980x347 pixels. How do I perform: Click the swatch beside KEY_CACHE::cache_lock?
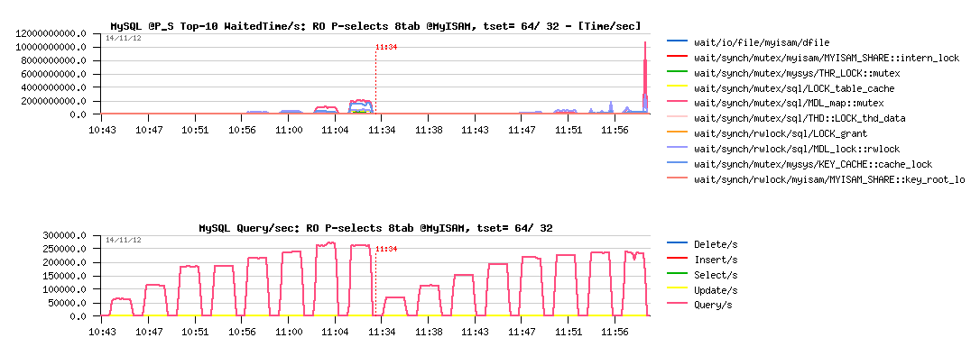click(677, 163)
